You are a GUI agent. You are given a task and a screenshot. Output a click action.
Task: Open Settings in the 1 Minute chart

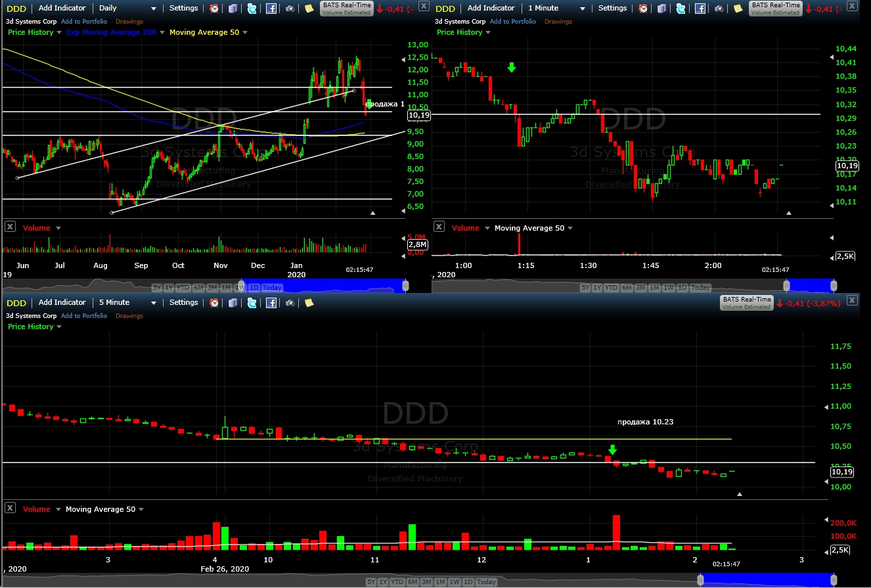coord(613,8)
